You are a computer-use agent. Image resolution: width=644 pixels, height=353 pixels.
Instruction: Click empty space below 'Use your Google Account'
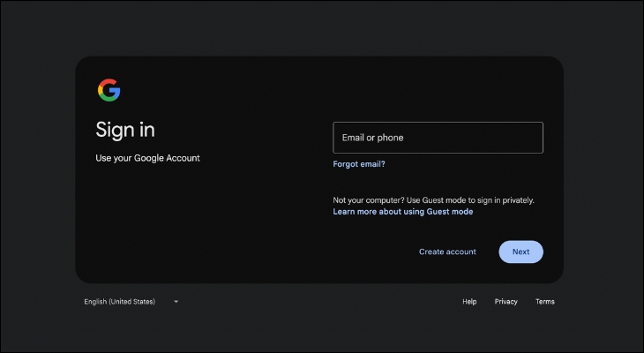pos(176,221)
